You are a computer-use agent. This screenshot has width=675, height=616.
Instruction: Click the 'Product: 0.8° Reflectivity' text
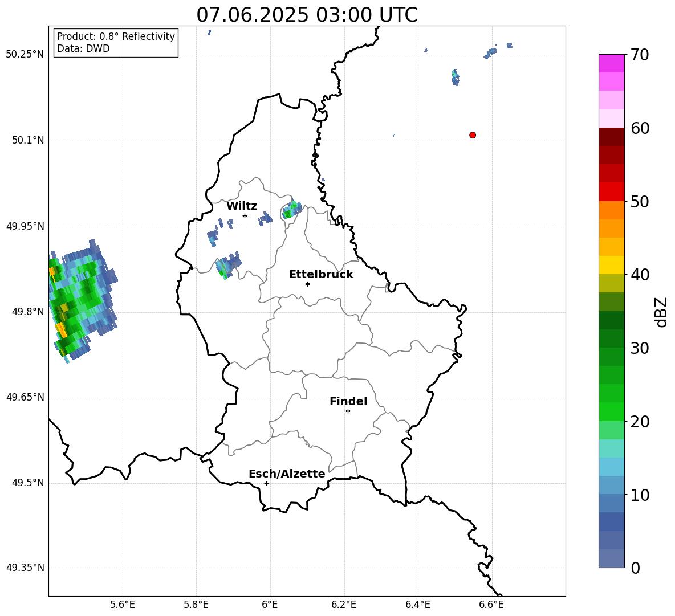click(x=116, y=36)
